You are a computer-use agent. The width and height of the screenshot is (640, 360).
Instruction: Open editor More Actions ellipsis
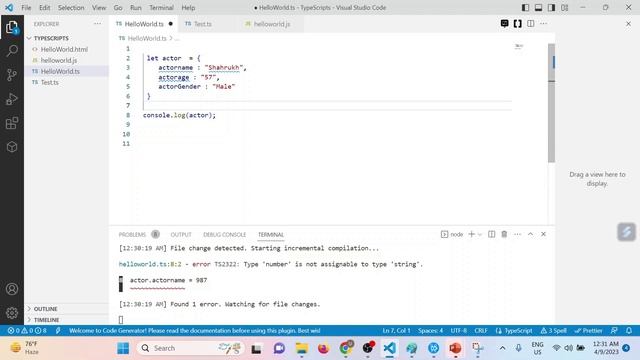point(543,24)
